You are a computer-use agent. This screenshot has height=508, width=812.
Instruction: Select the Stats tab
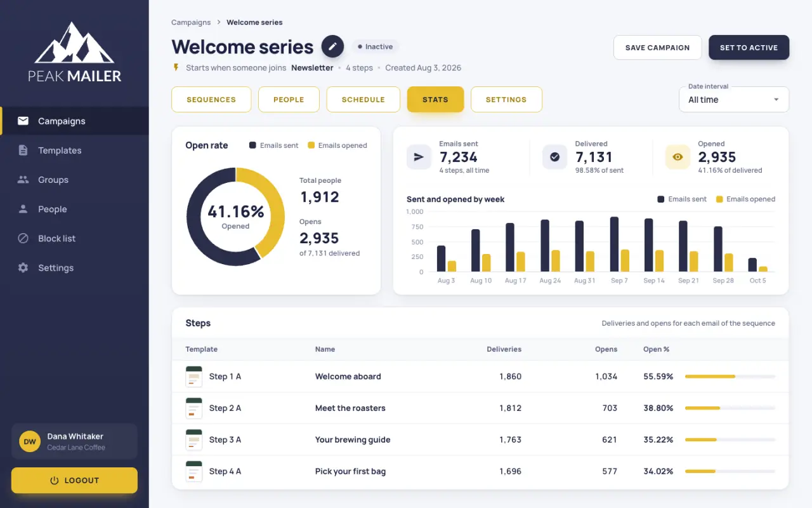click(x=435, y=100)
